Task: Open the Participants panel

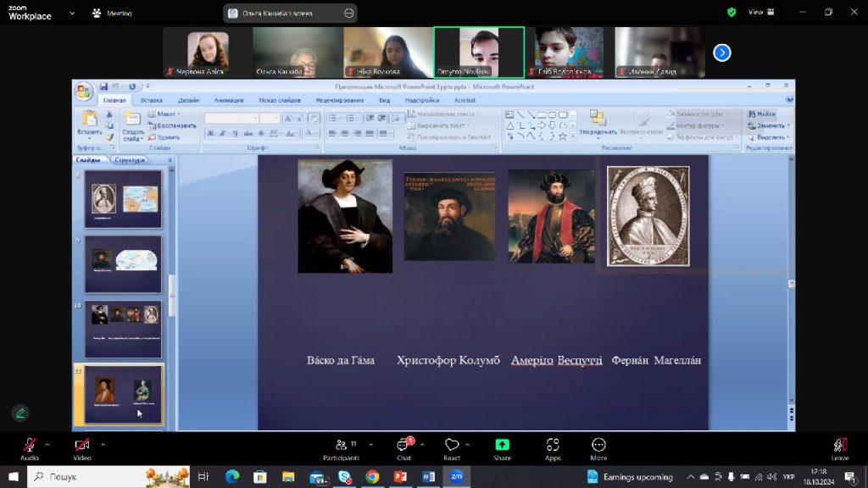Action: click(x=341, y=449)
